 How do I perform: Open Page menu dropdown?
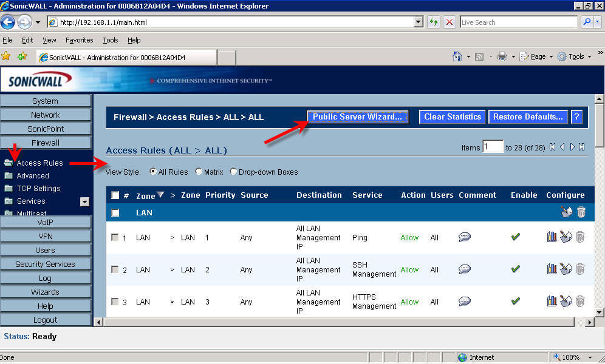(551, 56)
